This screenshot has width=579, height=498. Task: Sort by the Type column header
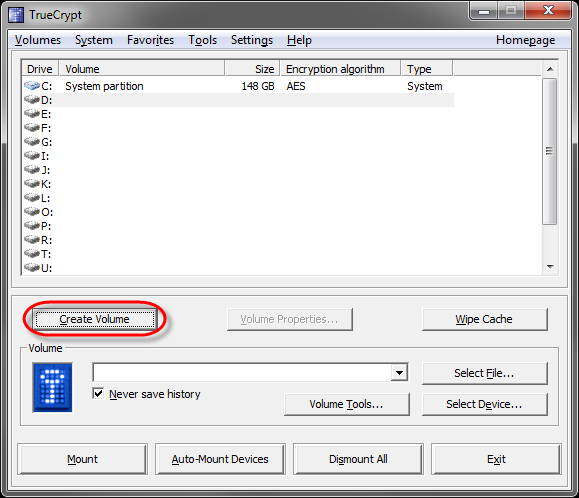[x=427, y=69]
